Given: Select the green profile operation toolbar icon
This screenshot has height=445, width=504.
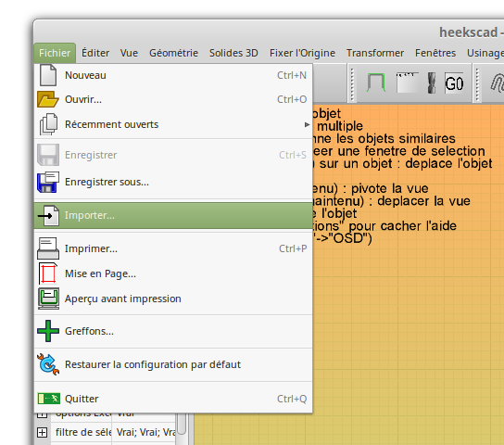Looking at the screenshot, I should (x=376, y=83).
